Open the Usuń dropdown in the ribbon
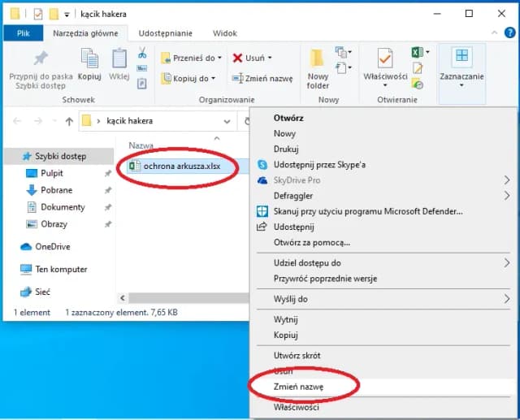 (269, 58)
